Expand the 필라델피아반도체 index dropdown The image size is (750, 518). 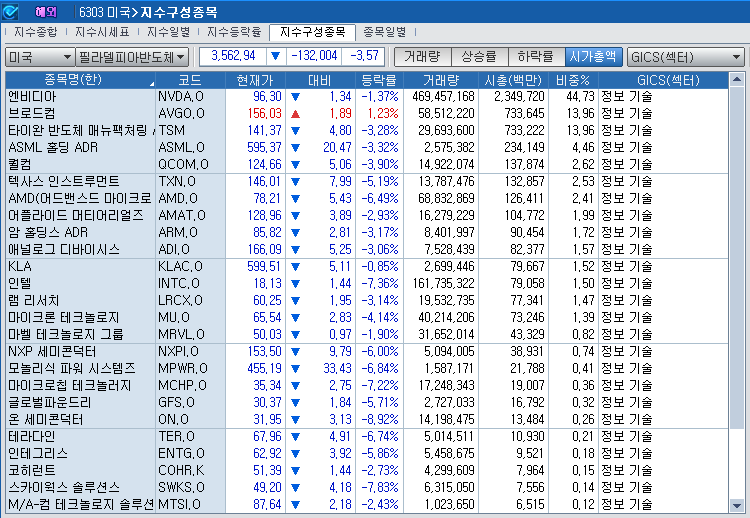pyautogui.click(x=132, y=57)
